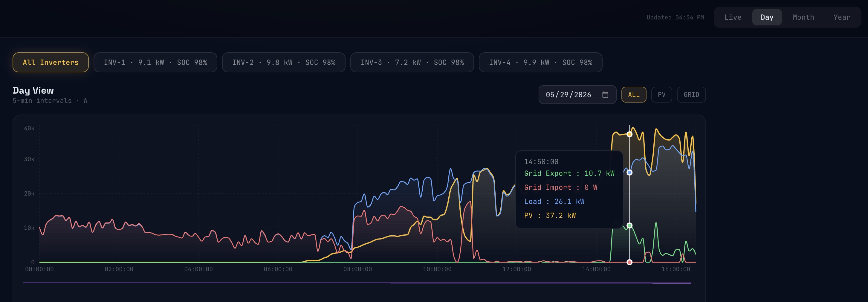
Task: Toggle the PV series filter
Action: click(x=662, y=95)
